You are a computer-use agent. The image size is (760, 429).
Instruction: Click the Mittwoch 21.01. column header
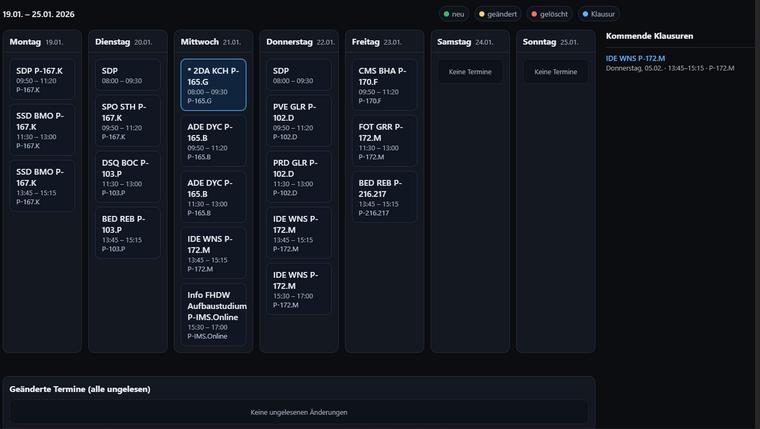[x=211, y=42]
